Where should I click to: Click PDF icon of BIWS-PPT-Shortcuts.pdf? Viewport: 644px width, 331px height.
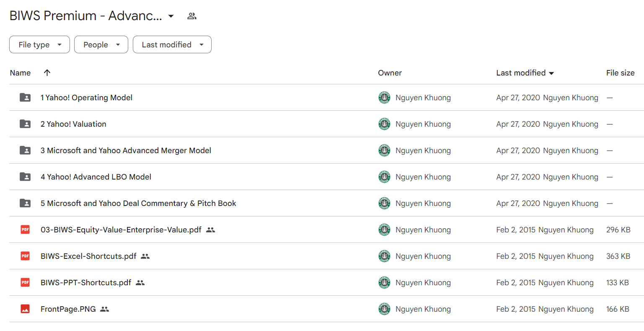coord(25,282)
